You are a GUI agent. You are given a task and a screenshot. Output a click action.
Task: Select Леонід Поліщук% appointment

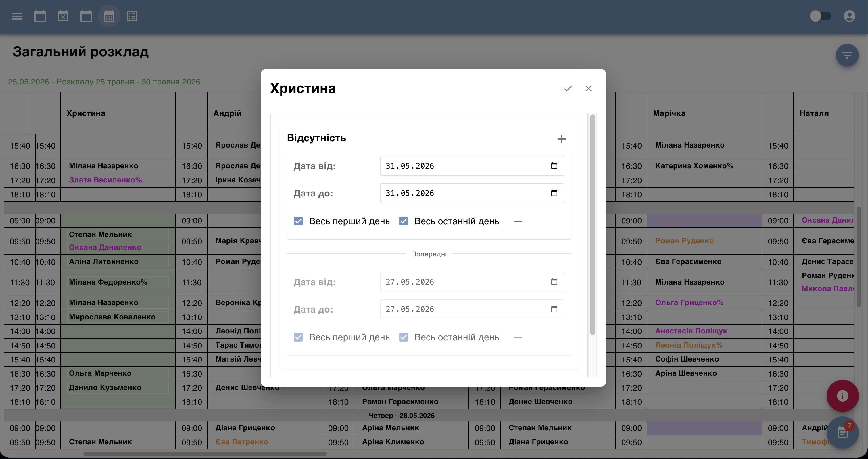pyautogui.click(x=689, y=345)
